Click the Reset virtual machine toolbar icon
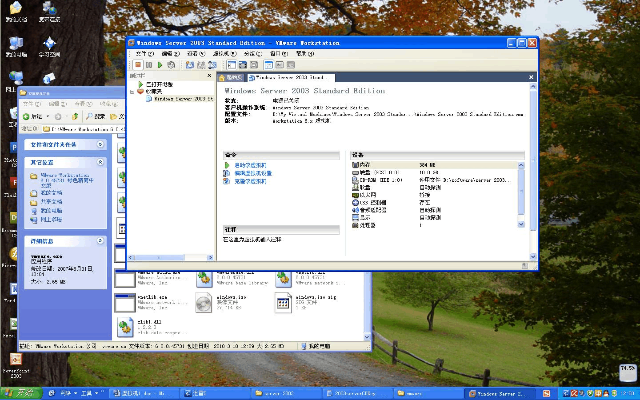 point(171,65)
